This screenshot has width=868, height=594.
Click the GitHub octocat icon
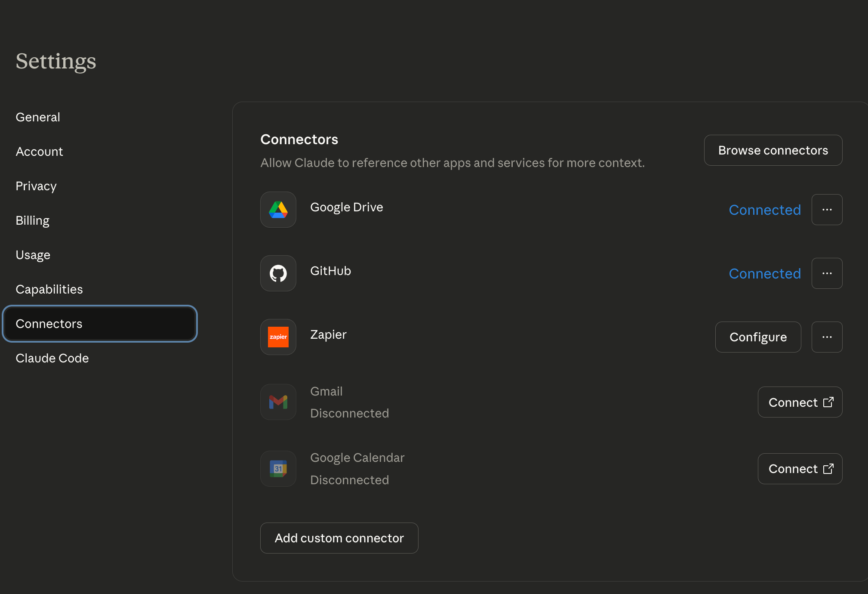tap(278, 273)
